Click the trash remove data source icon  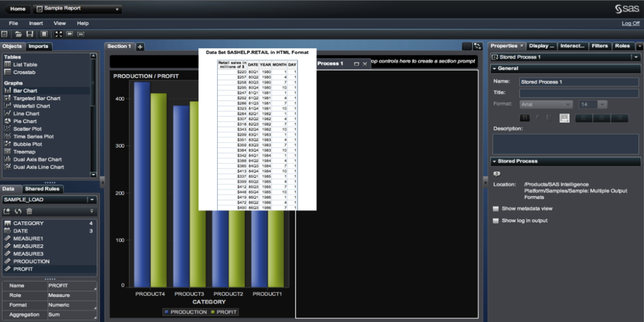tap(29, 211)
